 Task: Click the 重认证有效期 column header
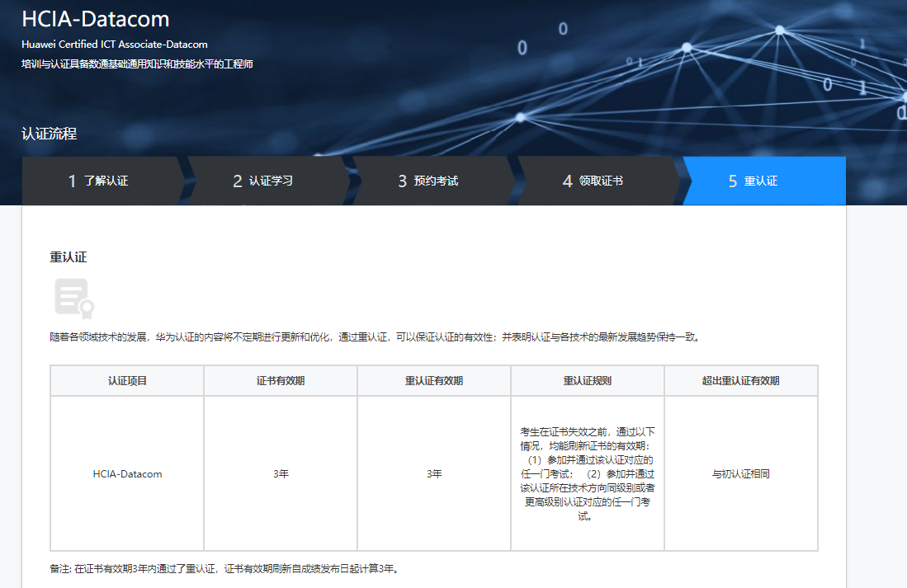[434, 380]
